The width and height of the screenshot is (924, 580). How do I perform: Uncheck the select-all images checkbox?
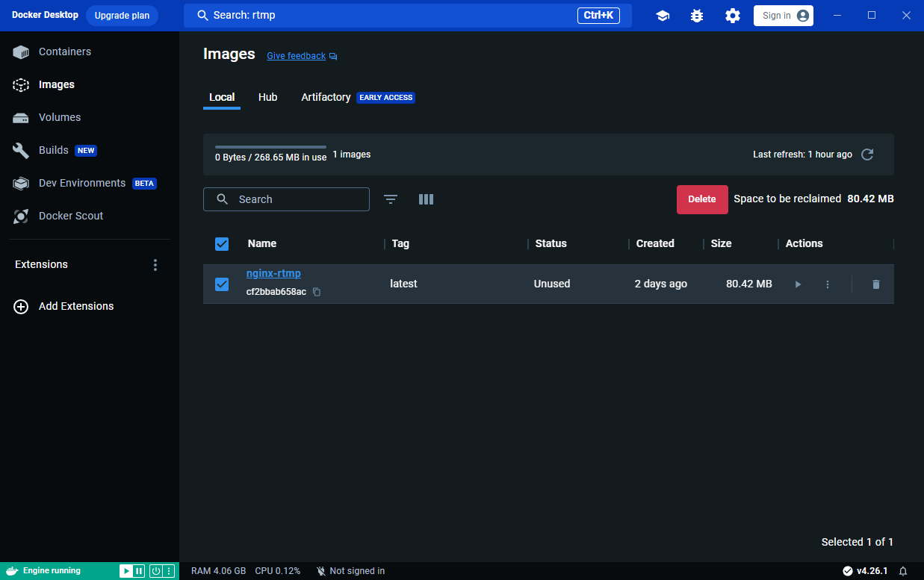click(x=222, y=244)
